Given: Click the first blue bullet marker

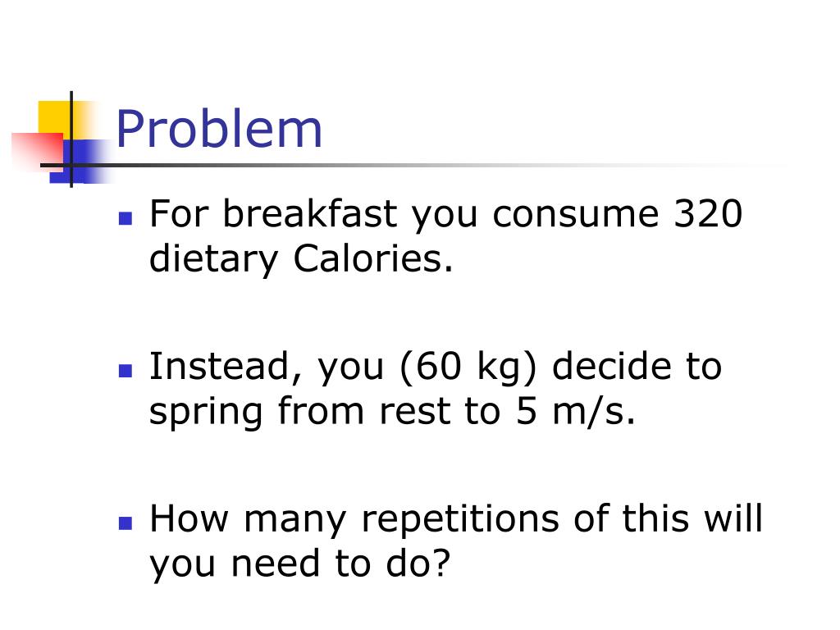Looking at the screenshot, I should click(x=126, y=218).
